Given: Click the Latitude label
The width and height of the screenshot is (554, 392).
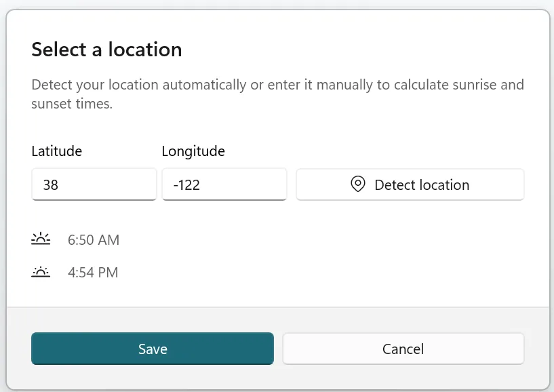Looking at the screenshot, I should pos(56,151).
